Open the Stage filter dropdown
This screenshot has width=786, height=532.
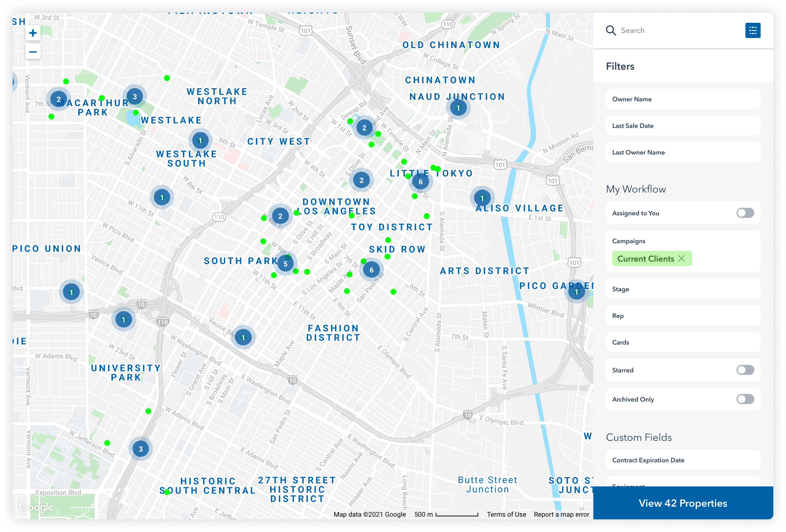coord(683,289)
